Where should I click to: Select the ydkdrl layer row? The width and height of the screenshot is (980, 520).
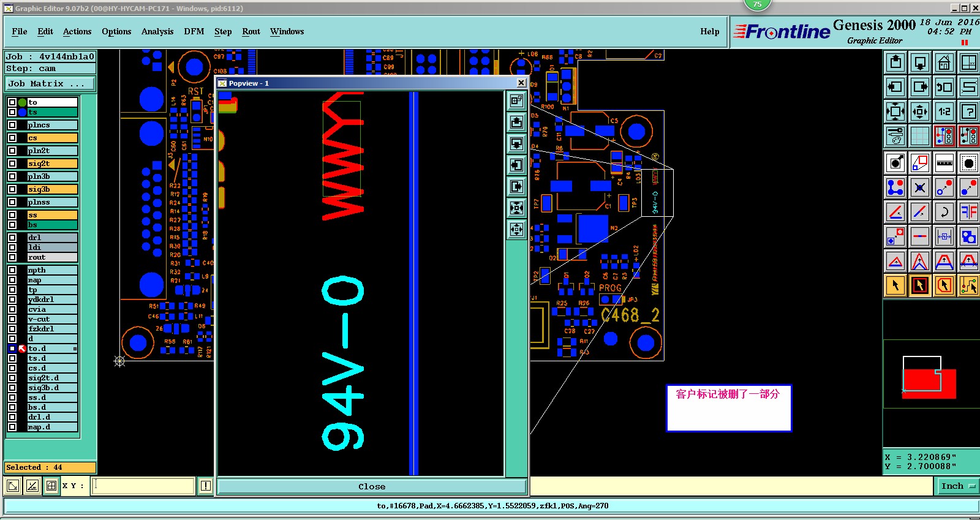click(x=52, y=300)
